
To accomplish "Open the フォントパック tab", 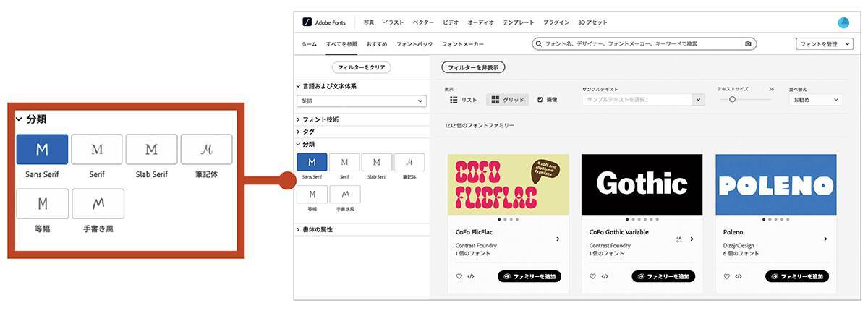I will [414, 44].
